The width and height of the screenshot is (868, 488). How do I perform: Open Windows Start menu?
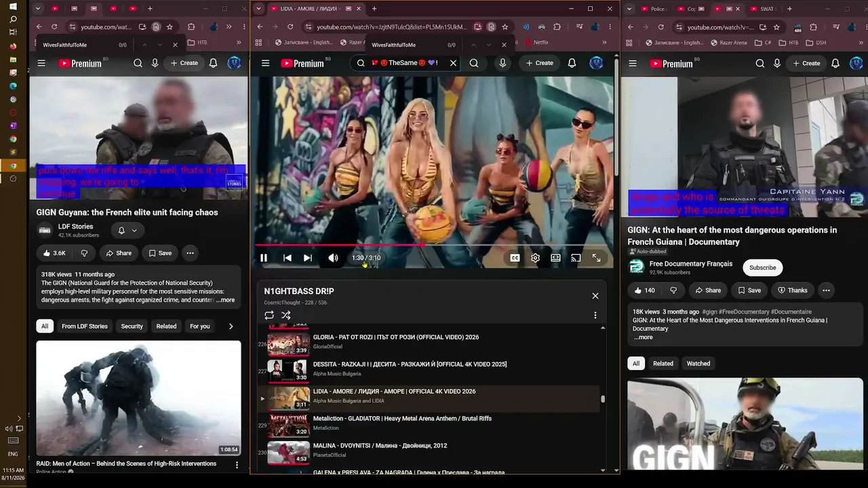coord(13,6)
